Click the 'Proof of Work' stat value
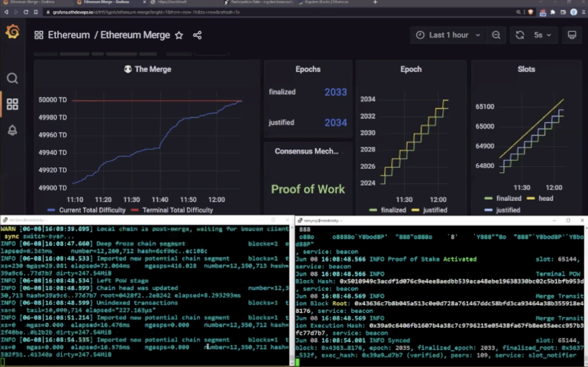 pos(308,189)
